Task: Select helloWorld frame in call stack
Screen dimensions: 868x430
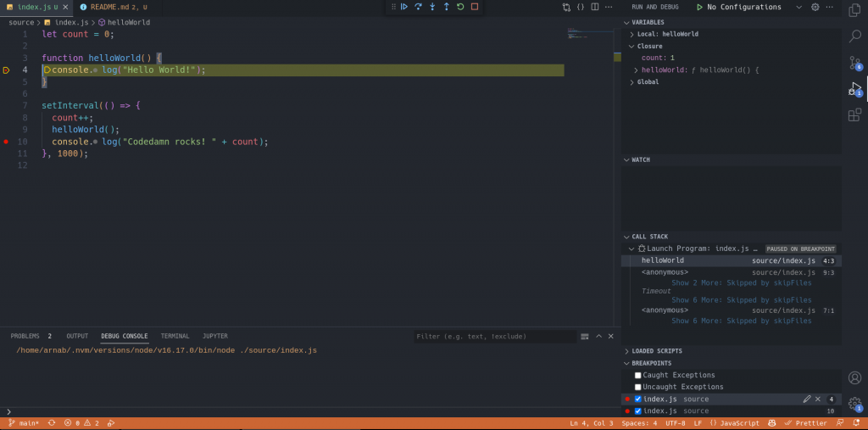Action: pos(731,260)
